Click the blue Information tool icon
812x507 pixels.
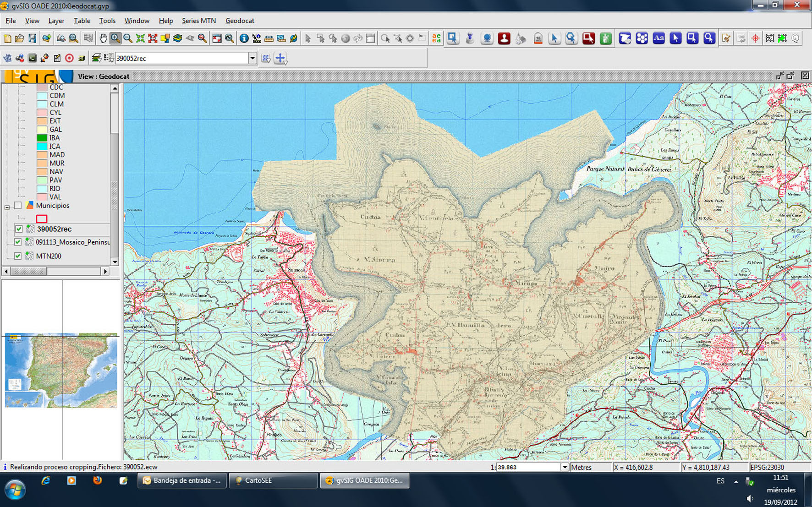tap(244, 38)
